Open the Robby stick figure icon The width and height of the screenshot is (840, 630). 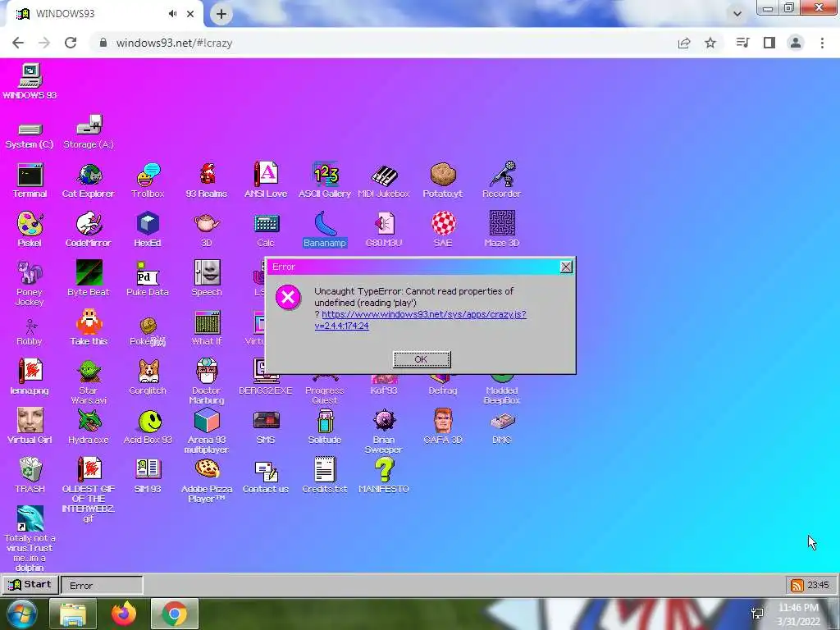(30, 326)
